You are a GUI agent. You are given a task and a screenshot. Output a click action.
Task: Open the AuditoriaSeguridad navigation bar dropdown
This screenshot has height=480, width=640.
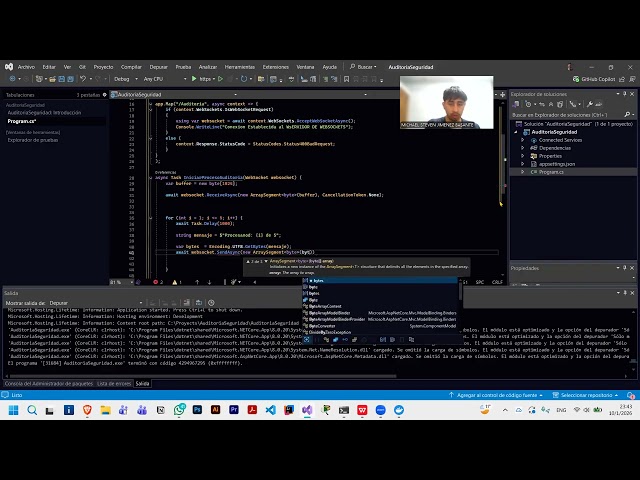pos(175,94)
